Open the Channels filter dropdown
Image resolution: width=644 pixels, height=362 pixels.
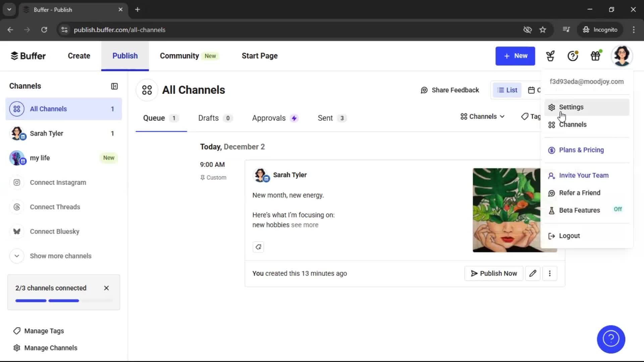click(482, 116)
